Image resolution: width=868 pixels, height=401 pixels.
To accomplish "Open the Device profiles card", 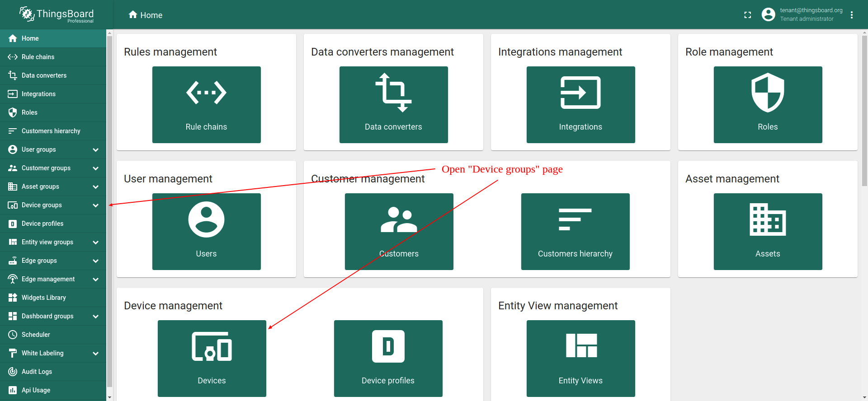I will click(388, 359).
